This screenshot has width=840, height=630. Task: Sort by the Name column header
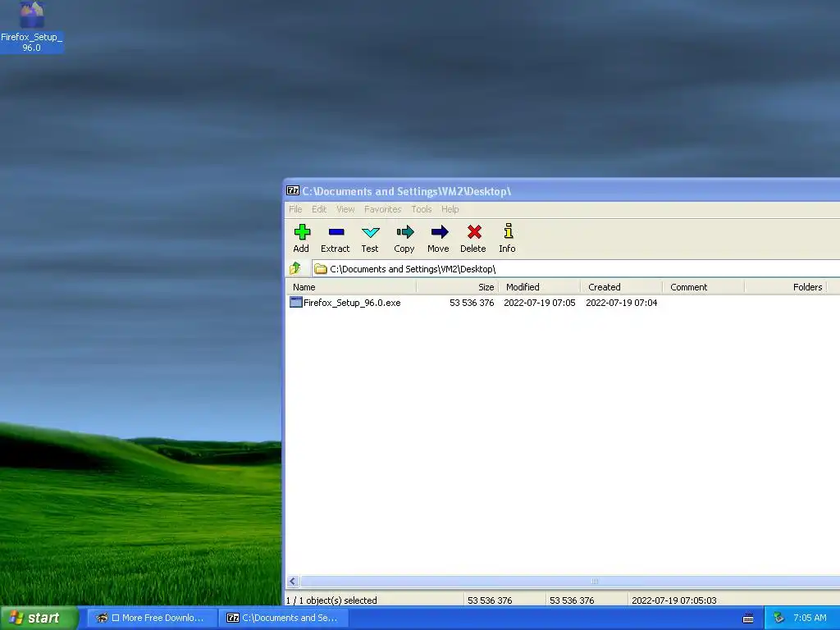point(351,287)
